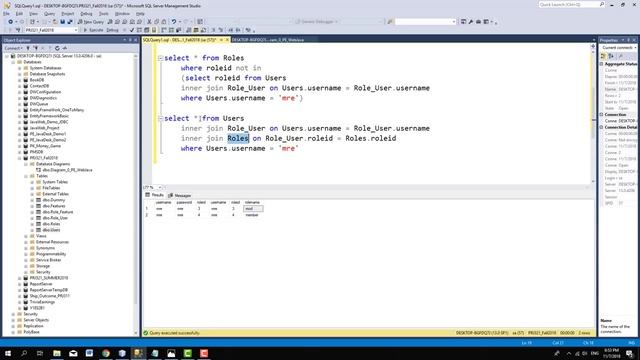Expand the BookDB database node

pos(20,80)
